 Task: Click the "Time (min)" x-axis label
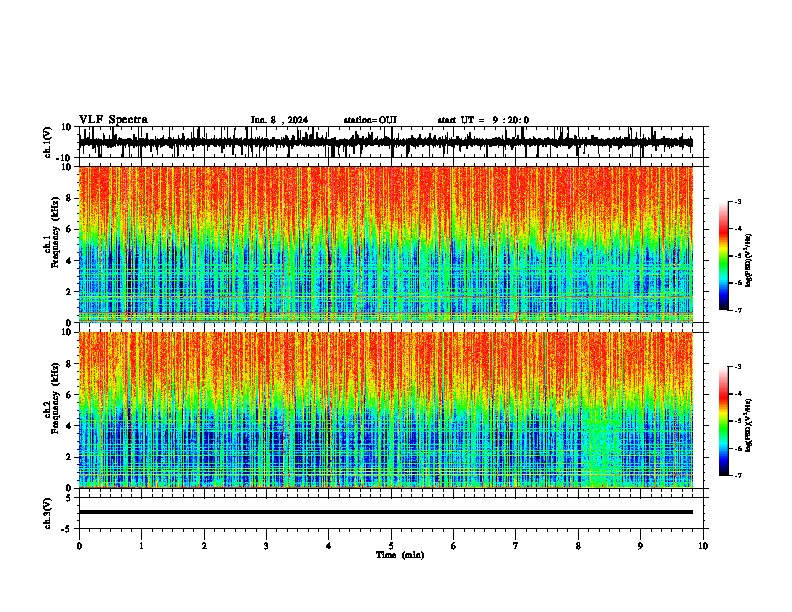pyautogui.click(x=400, y=555)
